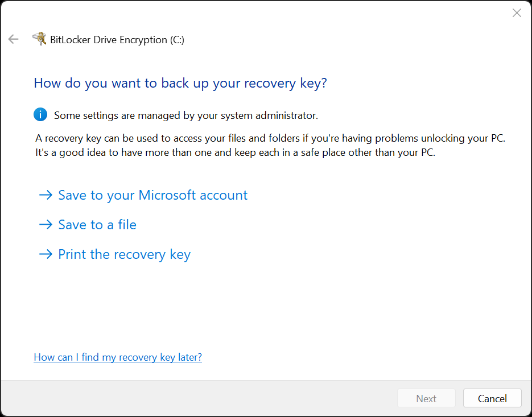
Task: Click the arrow beside Print the recovery key
Action: coord(46,254)
